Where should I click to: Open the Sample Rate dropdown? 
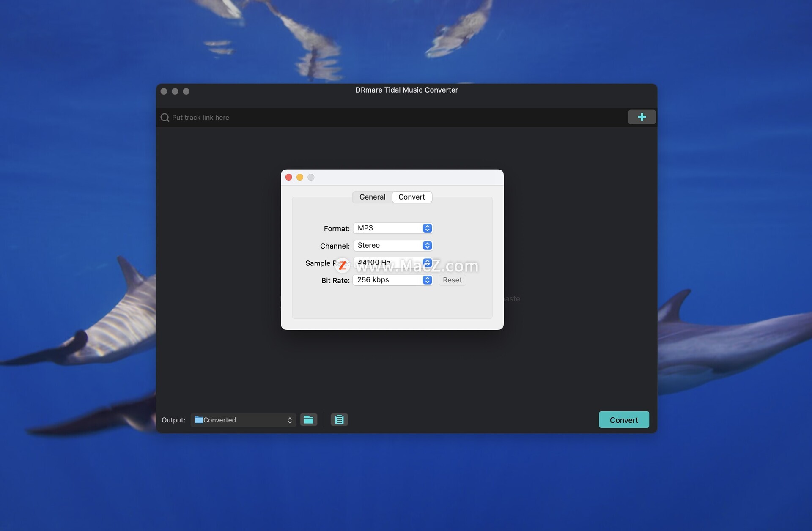click(x=393, y=263)
